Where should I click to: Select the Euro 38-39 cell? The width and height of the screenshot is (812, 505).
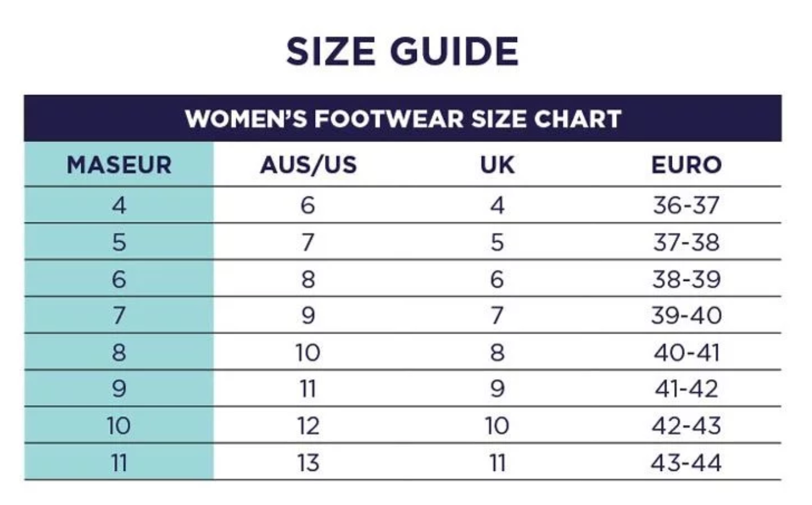[686, 279]
